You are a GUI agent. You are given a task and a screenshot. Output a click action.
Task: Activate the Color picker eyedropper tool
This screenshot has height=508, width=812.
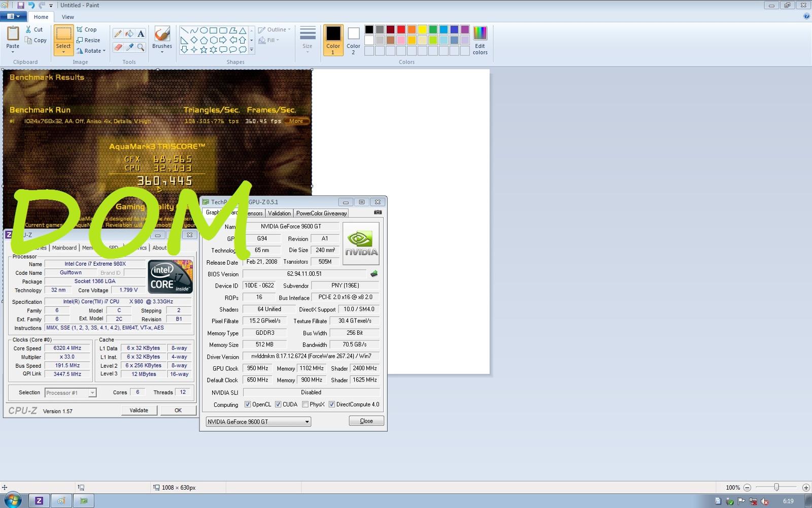[x=129, y=47]
